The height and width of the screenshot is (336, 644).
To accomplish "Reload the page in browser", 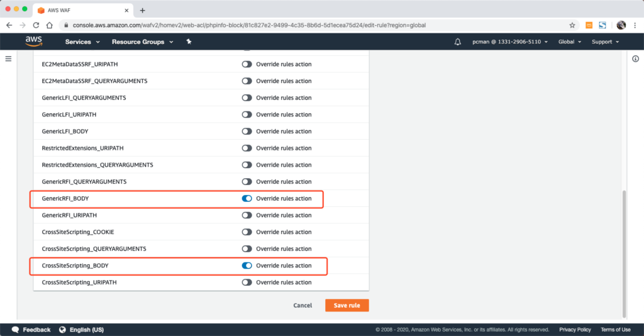I will 36,25.
